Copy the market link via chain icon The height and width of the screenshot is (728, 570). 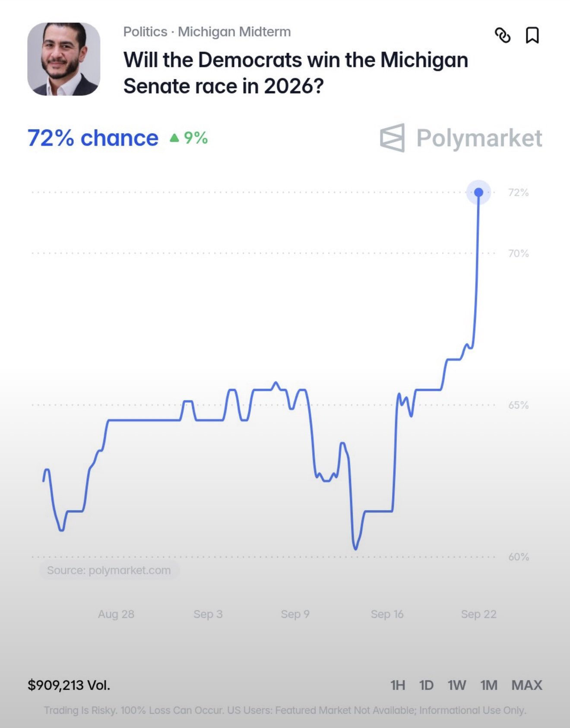coord(503,35)
